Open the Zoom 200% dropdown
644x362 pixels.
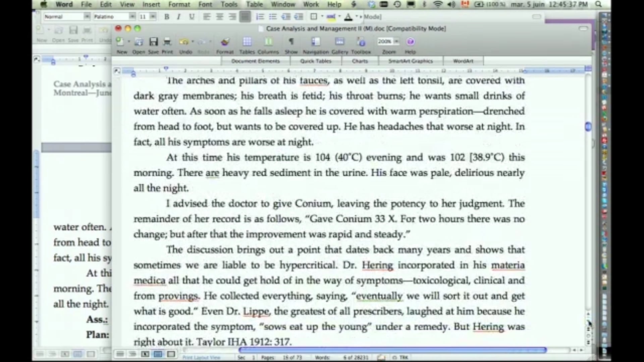click(396, 42)
